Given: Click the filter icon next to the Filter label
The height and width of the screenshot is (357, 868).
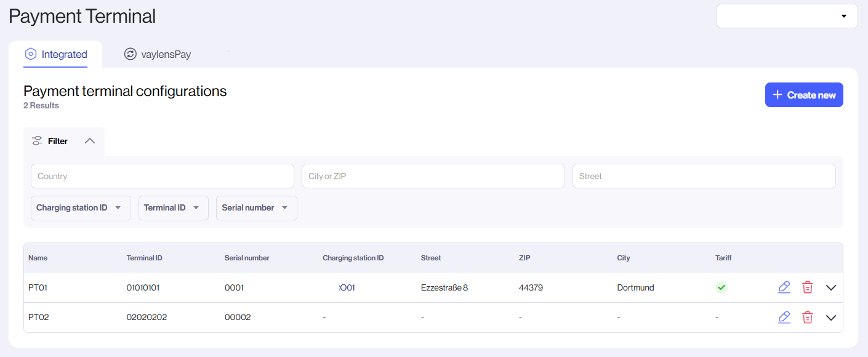Looking at the screenshot, I should (x=38, y=140).
